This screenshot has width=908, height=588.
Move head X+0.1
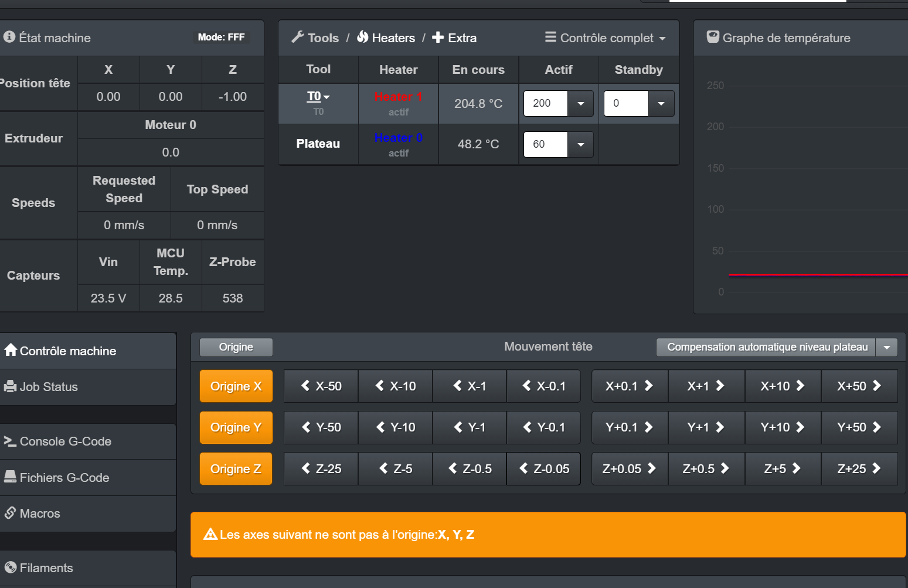click(630, 386)
